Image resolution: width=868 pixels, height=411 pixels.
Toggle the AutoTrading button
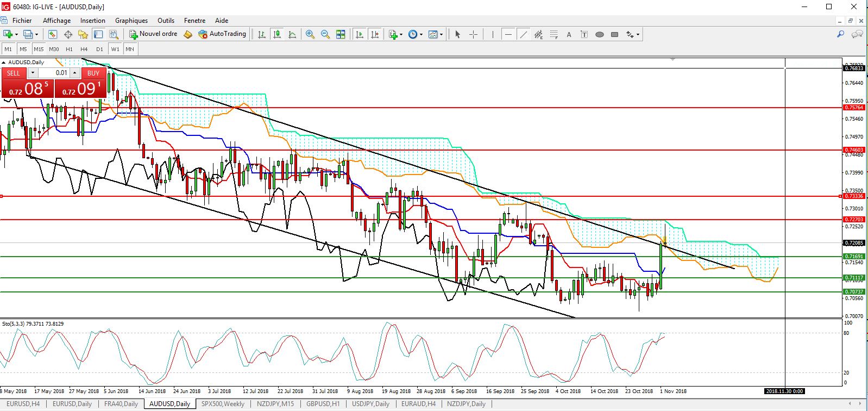222,34
